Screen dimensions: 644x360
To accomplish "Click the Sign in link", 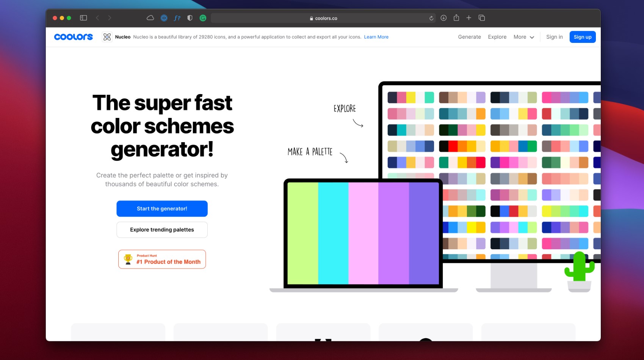I will pos(555,37).
